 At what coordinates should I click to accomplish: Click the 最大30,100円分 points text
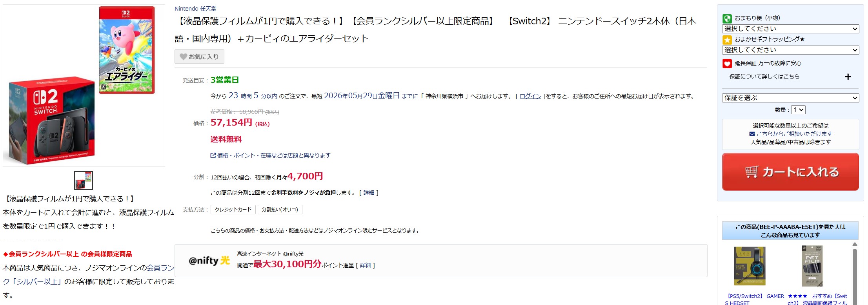click(x=287, y=264)
